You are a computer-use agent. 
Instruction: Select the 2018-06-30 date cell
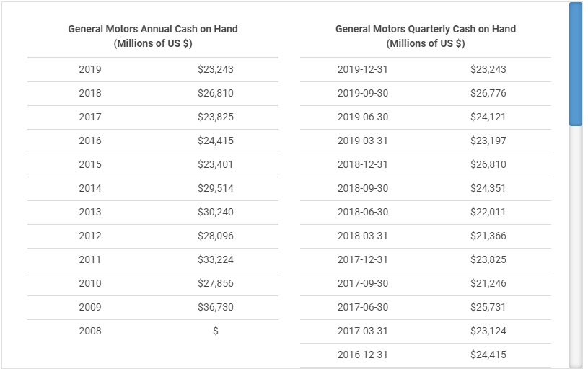(x=363, y=212)
